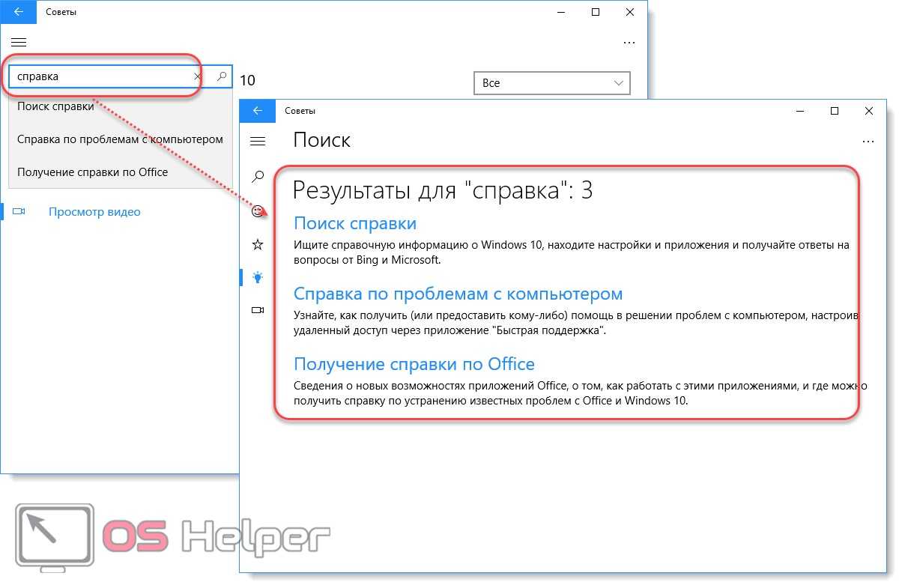The width and height of the screenshot is (902, 588).
Task: Open hamburger menu in front Поиск window
Action: point(258,141)
